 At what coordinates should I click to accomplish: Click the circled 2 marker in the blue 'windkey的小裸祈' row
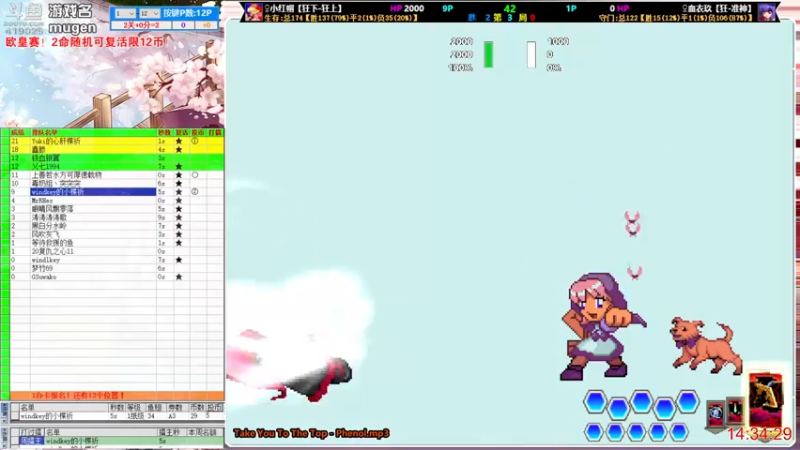(194, 192)
